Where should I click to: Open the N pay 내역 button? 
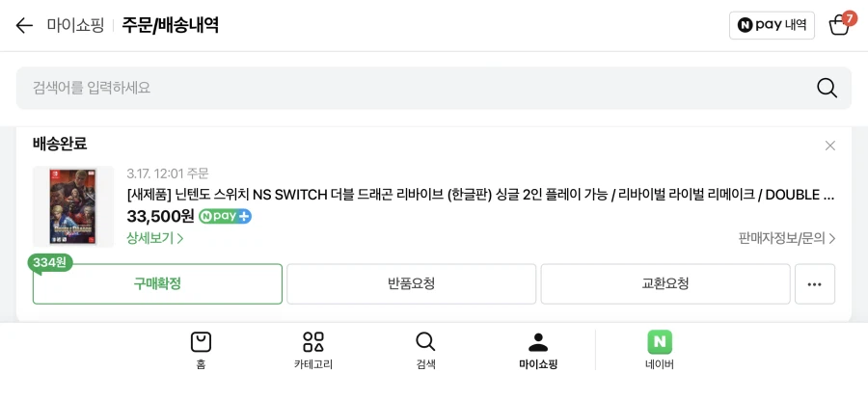[772, 25]
